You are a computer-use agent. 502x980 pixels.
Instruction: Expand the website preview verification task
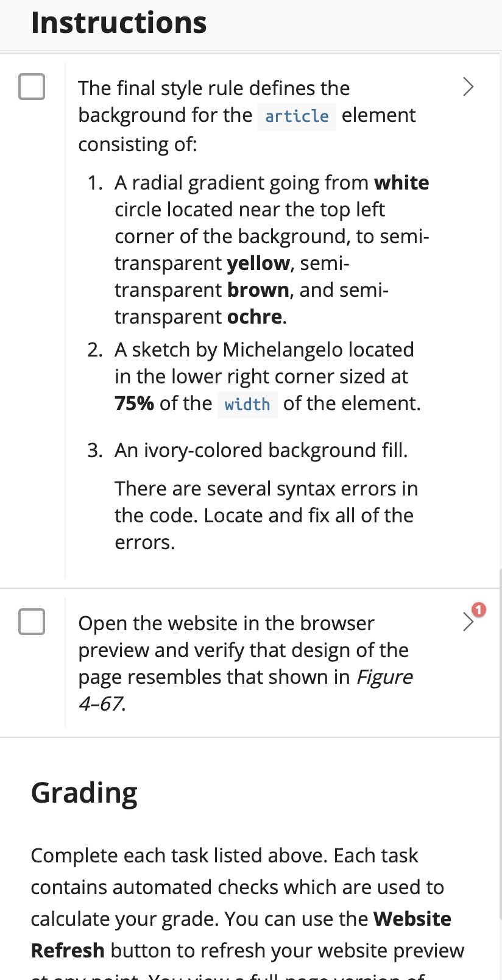(468, 622)
